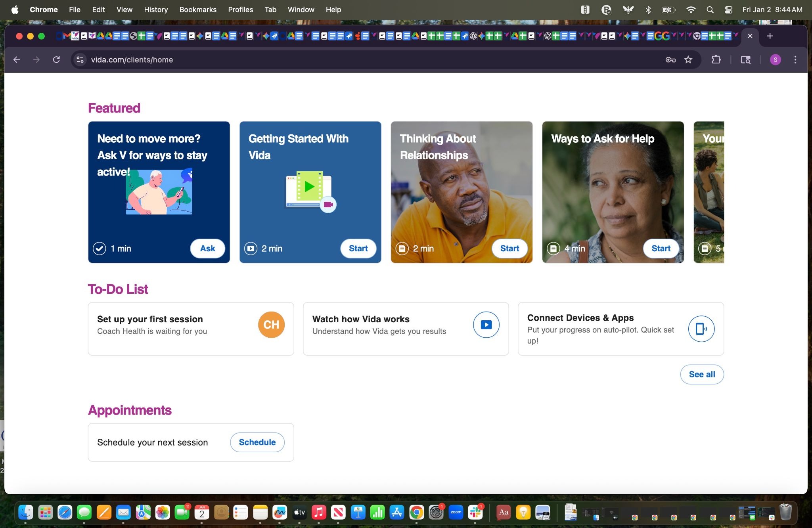Screen dimensions: 812x528
Task: Open macOS Control Center in the menu bar
Action: click(x=728, y=10)
